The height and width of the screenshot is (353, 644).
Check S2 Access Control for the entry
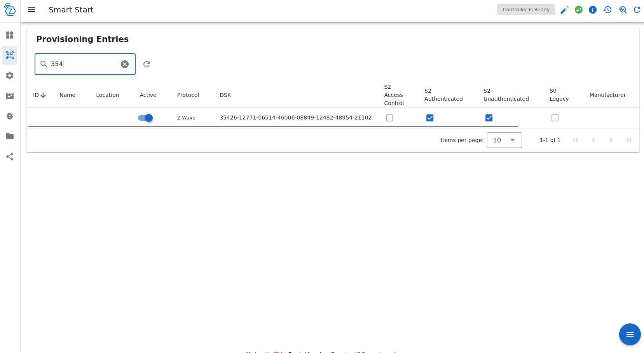389,118
